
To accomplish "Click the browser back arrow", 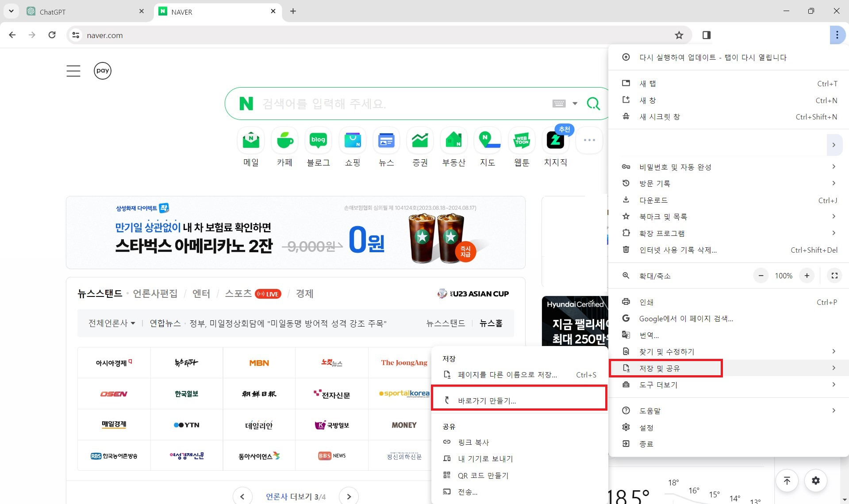I will point(12,35).
